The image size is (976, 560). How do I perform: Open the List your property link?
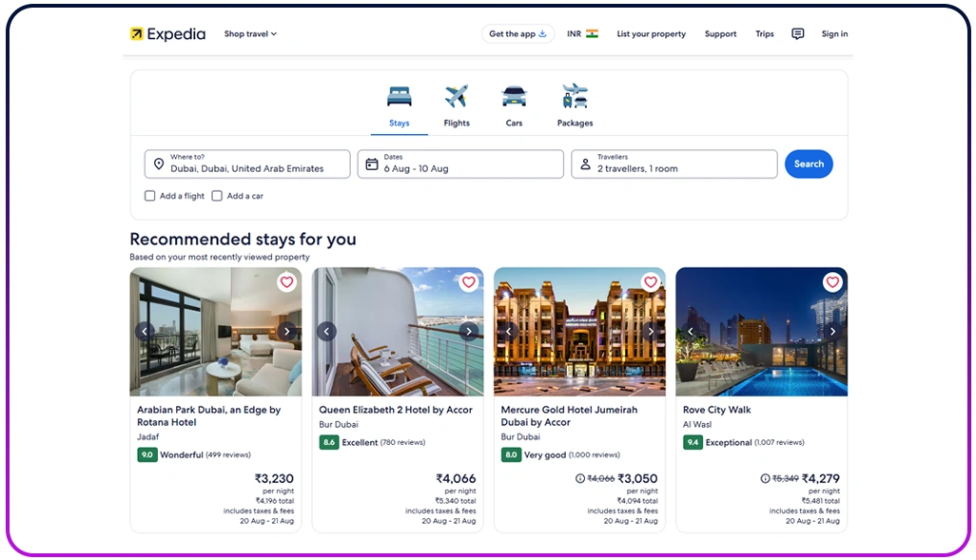[x=651, y=33]
